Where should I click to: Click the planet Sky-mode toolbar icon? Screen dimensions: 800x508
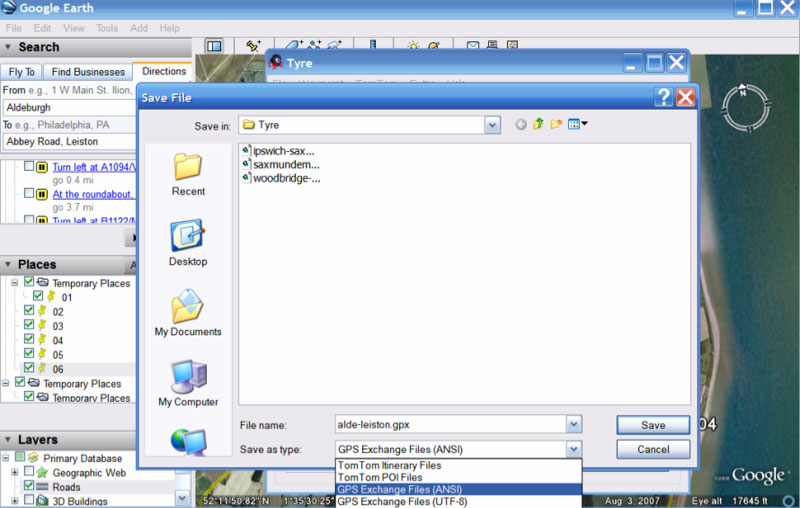(434, 46)
